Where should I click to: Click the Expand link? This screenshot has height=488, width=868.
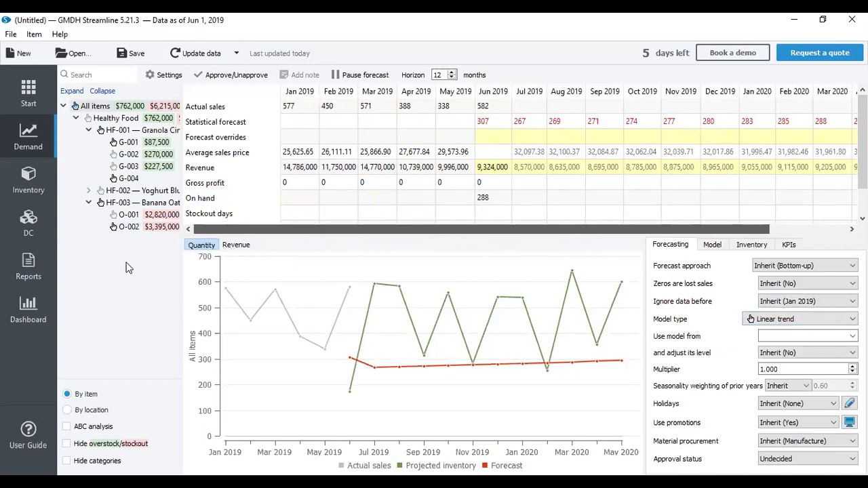(72, 91)
